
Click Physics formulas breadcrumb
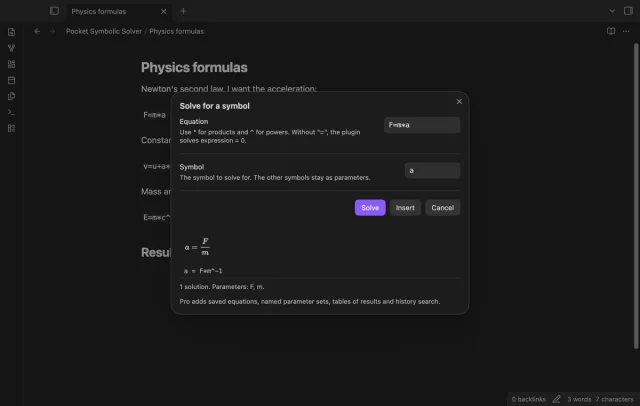point(176,31)
